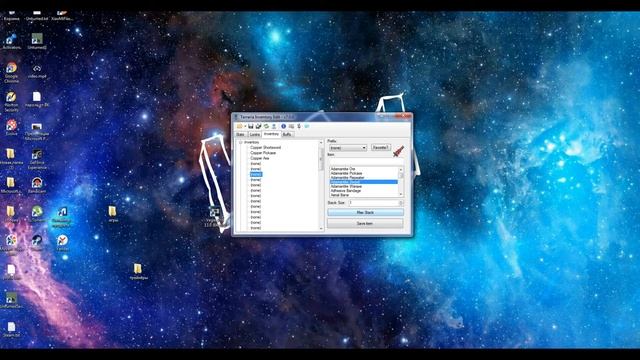Viewport: 640px width, 360px height.
Task: Open a player file with the folder icon
Action: coord(240,127)
